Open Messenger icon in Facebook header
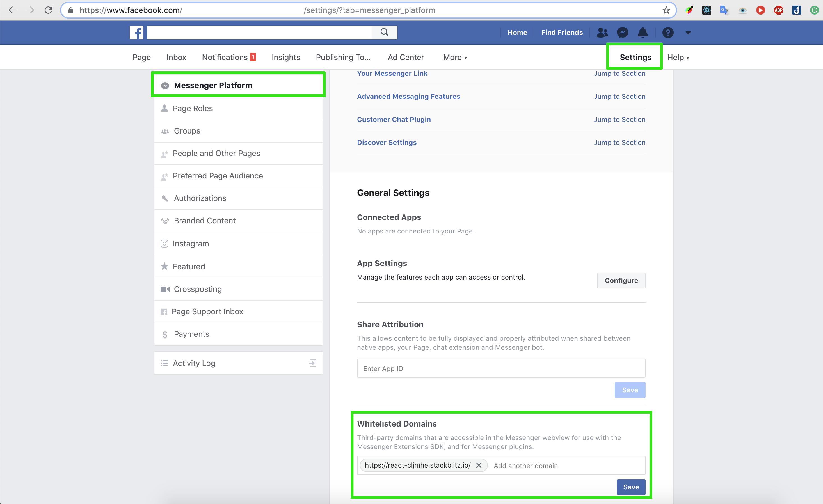823x504 pixels. pos(622,32)
